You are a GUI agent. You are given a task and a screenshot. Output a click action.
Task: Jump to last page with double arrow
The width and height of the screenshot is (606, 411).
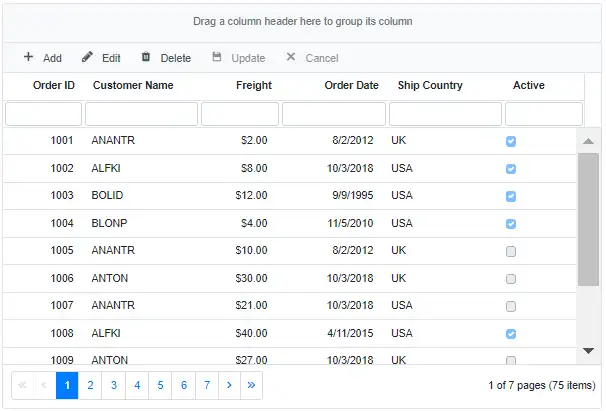[252, 385]
